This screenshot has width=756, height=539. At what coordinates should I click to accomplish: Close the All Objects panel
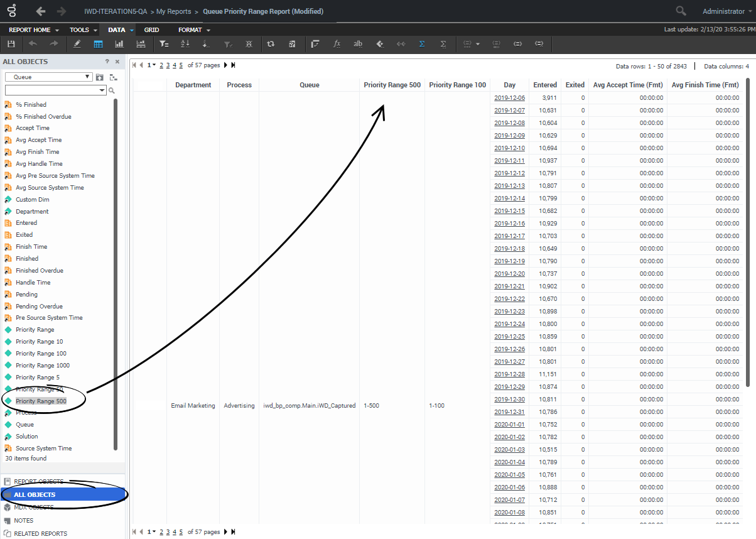pos(117,62)
